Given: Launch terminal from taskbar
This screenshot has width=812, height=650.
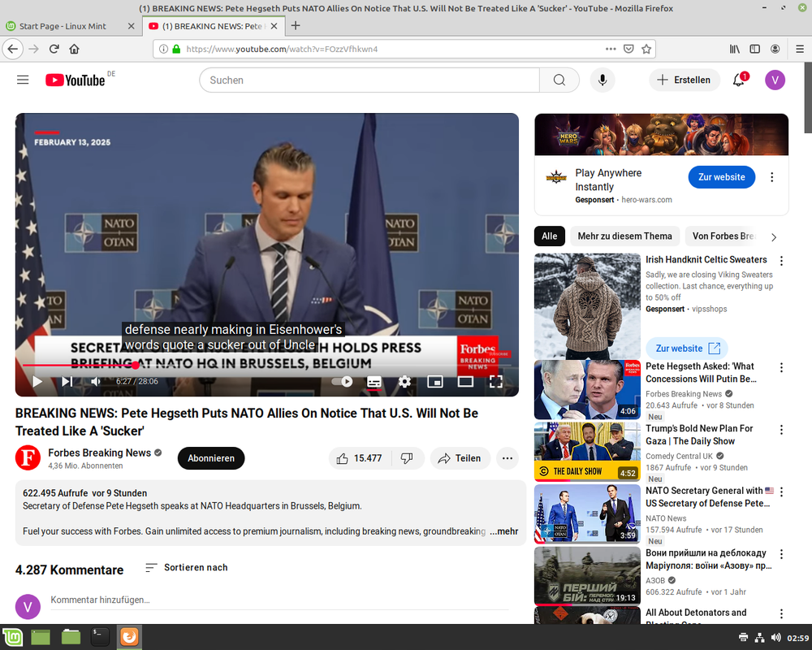Looking at the screenshot, I should (100, 637).
